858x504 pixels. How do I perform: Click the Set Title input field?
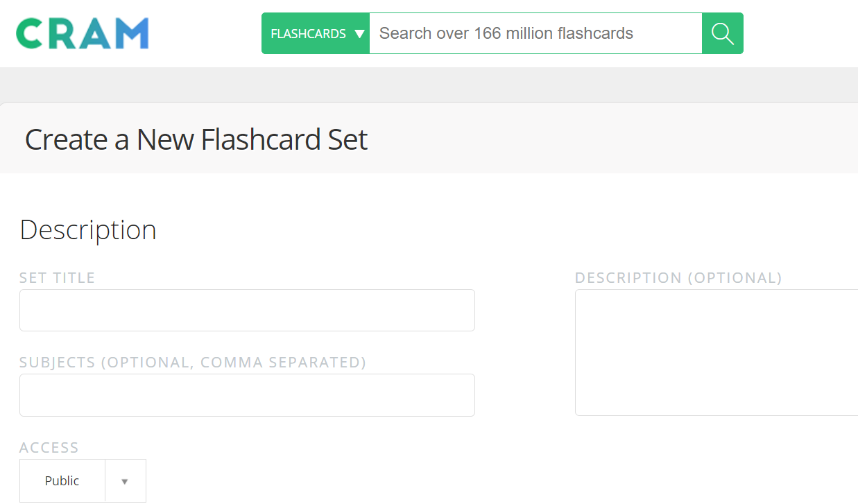[x=247, y=311]
